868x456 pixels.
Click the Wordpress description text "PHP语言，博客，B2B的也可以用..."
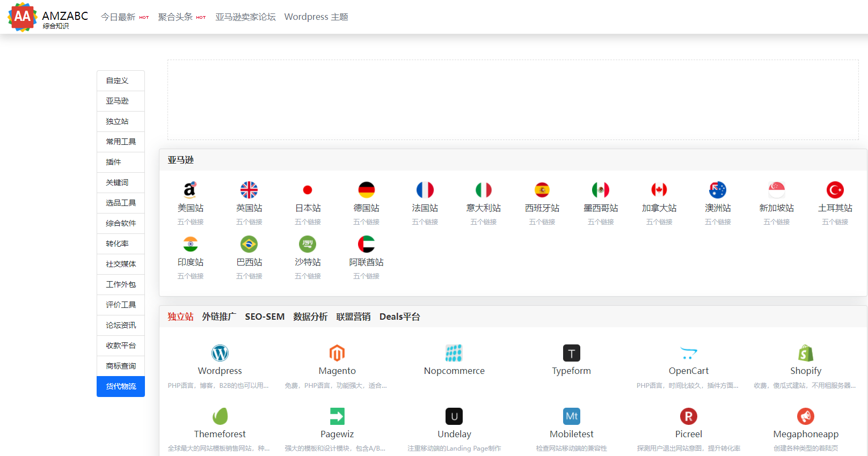click(218, 386)
